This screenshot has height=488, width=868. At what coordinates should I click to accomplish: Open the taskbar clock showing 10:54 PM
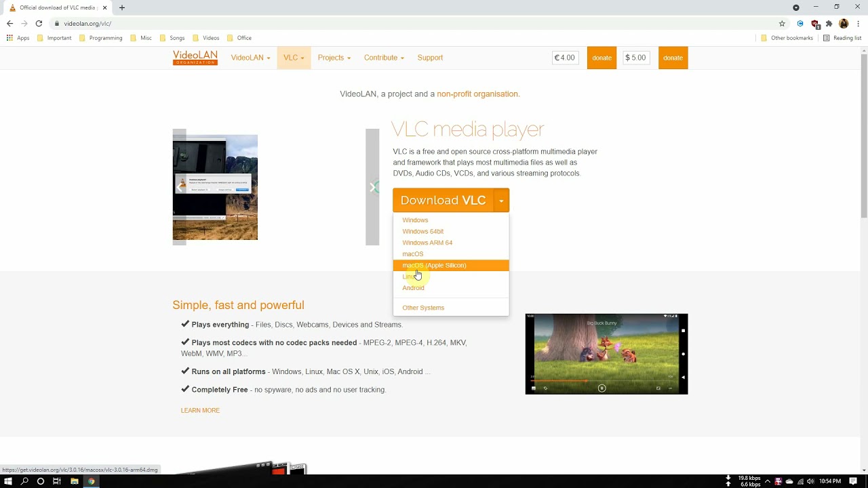829,481
